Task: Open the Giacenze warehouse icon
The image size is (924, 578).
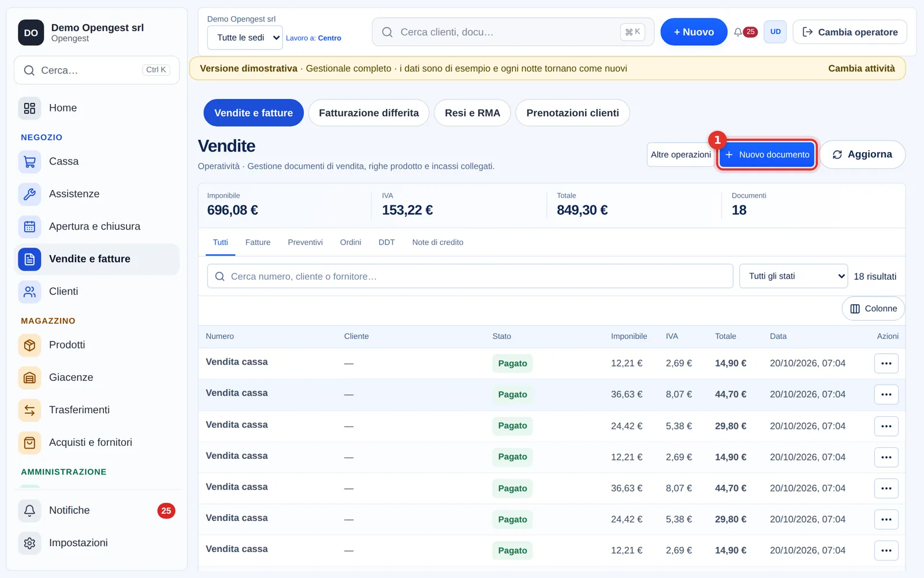Action: point(29,377)
